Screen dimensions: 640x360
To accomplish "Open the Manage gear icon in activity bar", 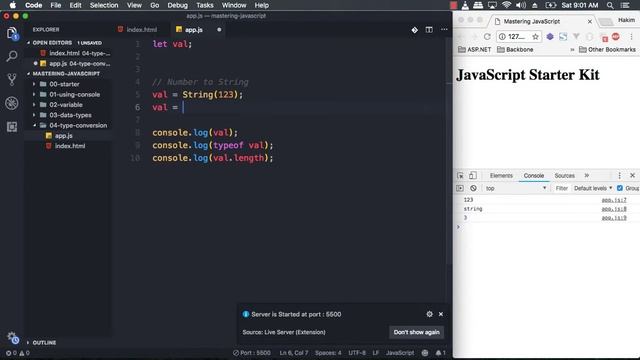I will [x=12, y=338].
